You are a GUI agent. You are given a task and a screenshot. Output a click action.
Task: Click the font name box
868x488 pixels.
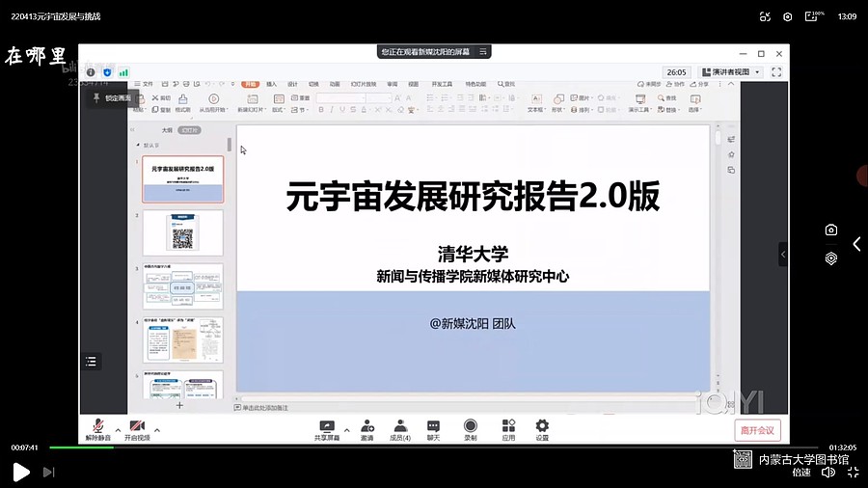(x=341, y=98)
